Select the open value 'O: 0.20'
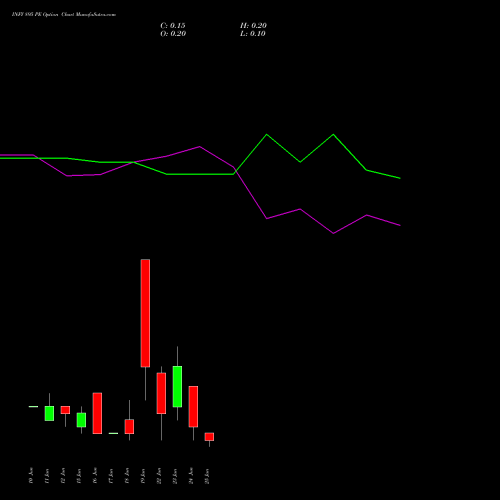 [173, 34]
